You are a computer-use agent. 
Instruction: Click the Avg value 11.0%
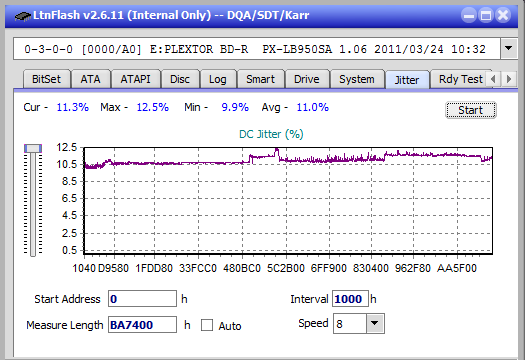[x=313, y=107]
